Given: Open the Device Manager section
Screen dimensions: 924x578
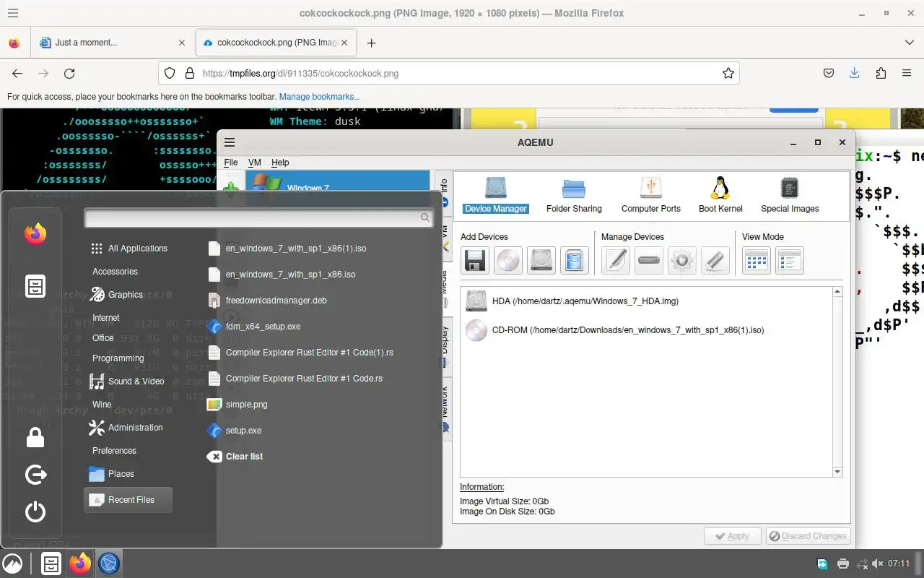Looking at the screenshot, I should (x=496, y=195).
